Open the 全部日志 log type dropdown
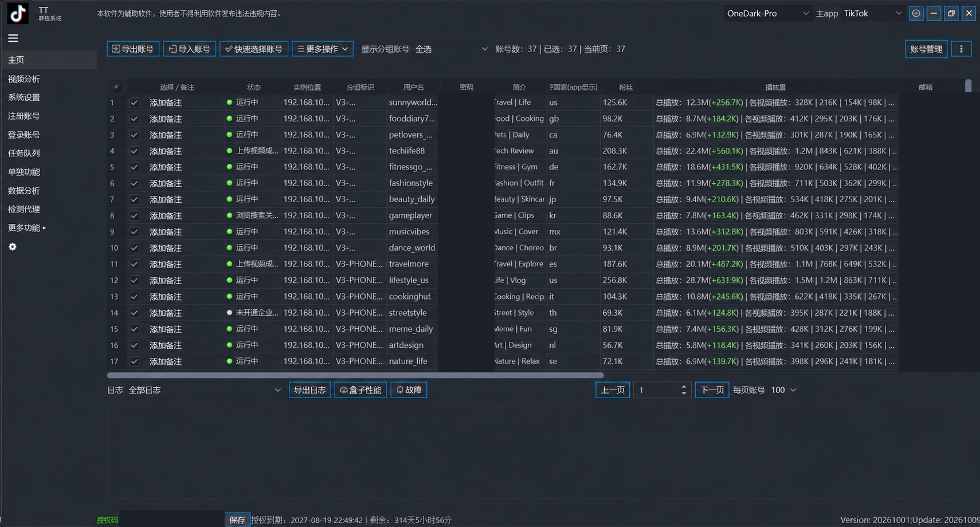The height and width of the screenshot is (527, 980). click(205, 390)
